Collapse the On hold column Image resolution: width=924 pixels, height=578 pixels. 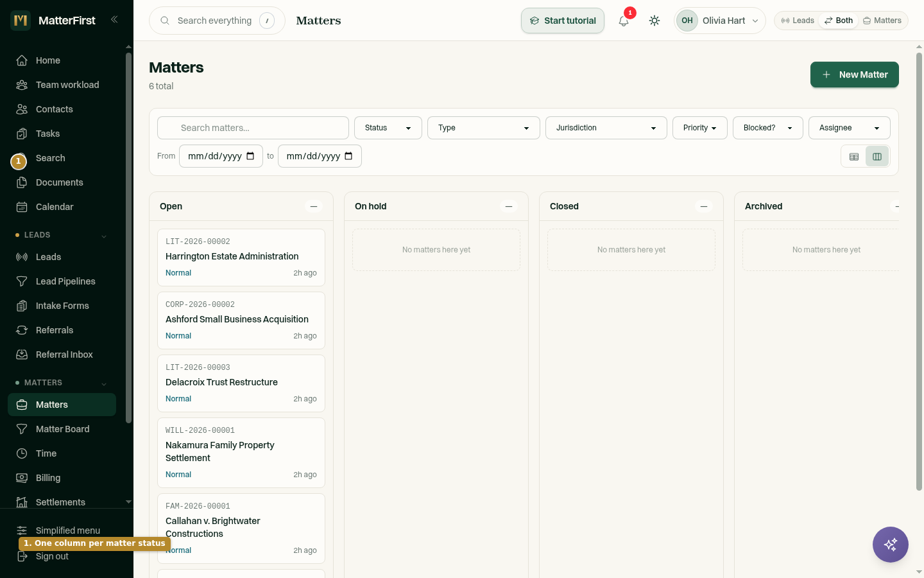click(x=509, y=206)
